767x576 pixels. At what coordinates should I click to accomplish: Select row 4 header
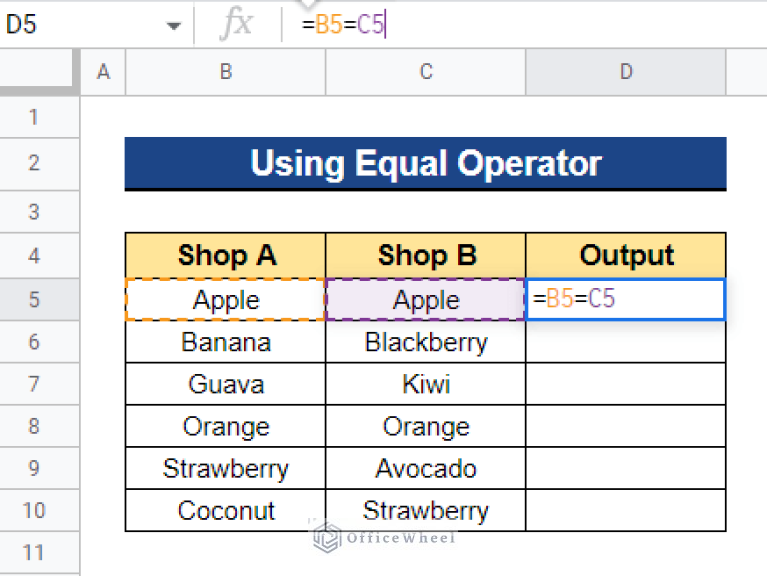coord(39,256)
